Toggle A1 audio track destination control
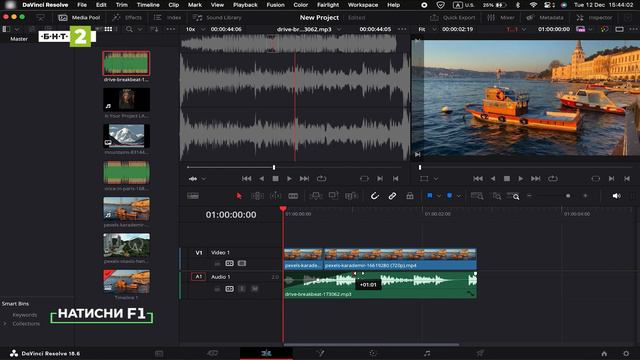The width and height of the screenshot is (640, 360). tap(198, 277)
